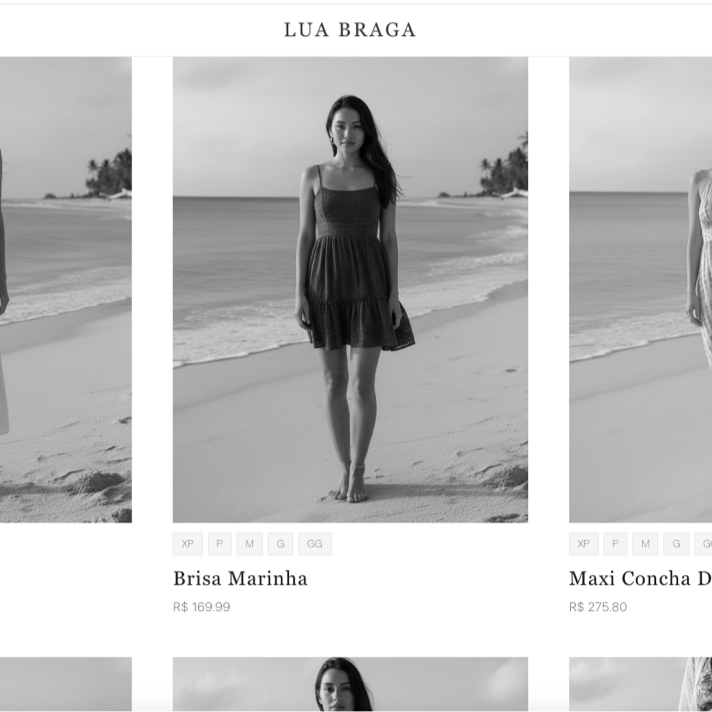Screen dimensions: 712x712
Task: Select size P for Maxi Concha dress
Action: tap(615, 544)
